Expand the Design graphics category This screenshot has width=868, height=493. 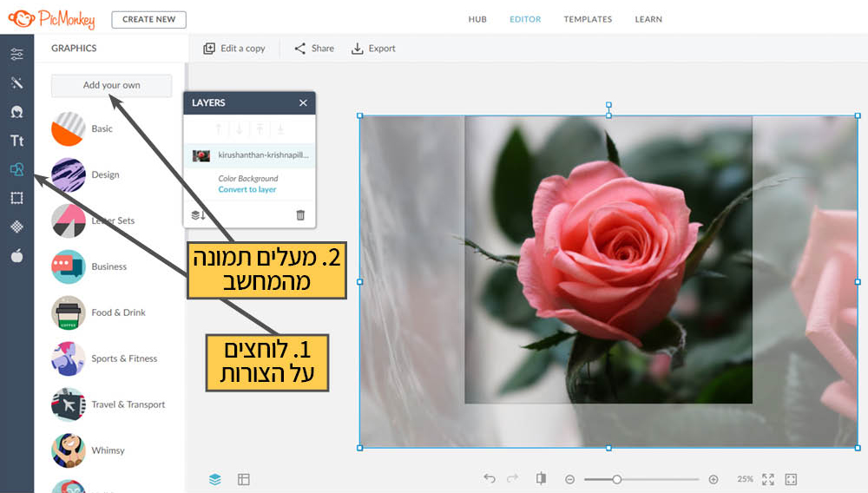[105, 174]
